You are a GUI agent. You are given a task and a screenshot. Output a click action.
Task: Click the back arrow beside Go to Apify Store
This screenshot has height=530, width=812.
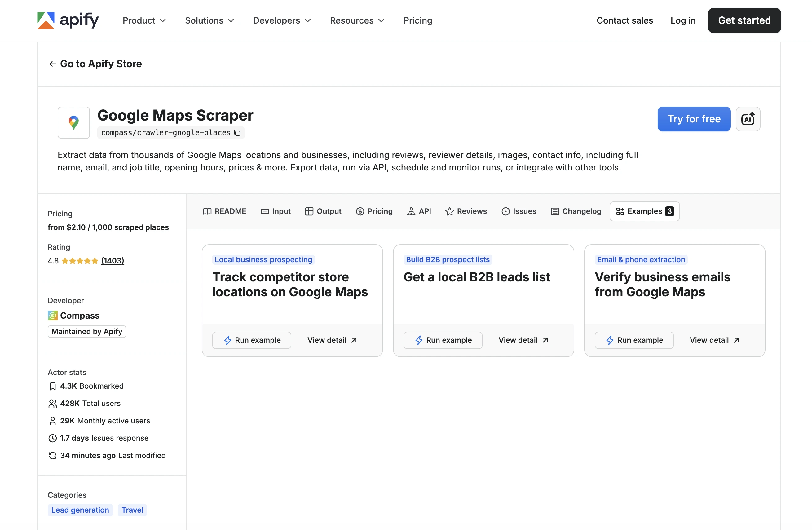52,64
